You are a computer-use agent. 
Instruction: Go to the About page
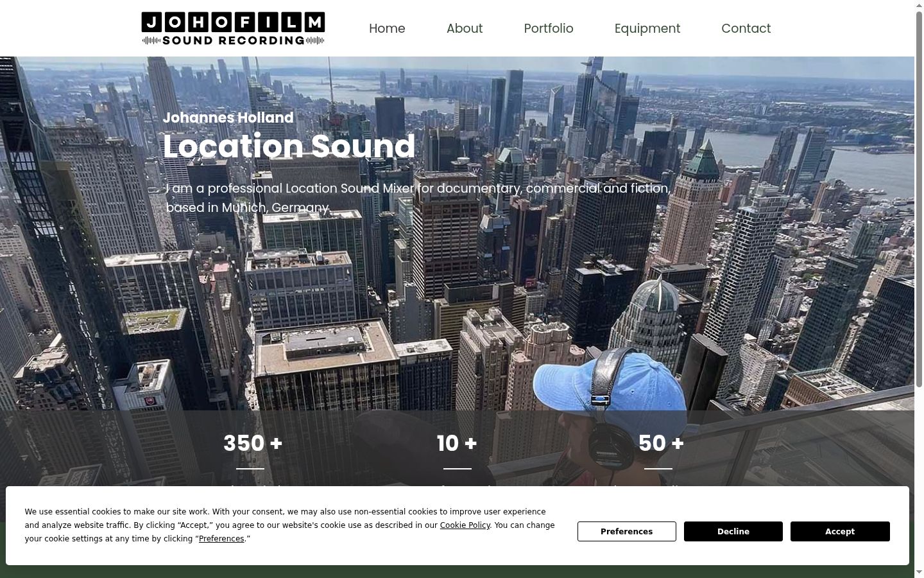coord(465,29)
